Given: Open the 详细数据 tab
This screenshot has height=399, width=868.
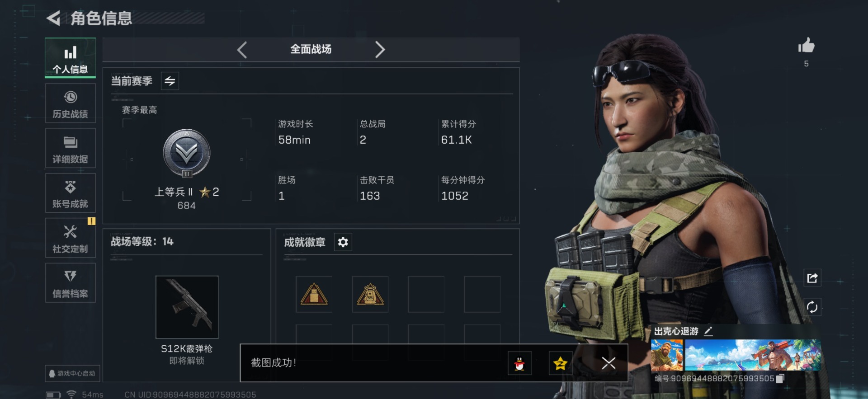Looking at the screenshot, I should click(71, 148).
